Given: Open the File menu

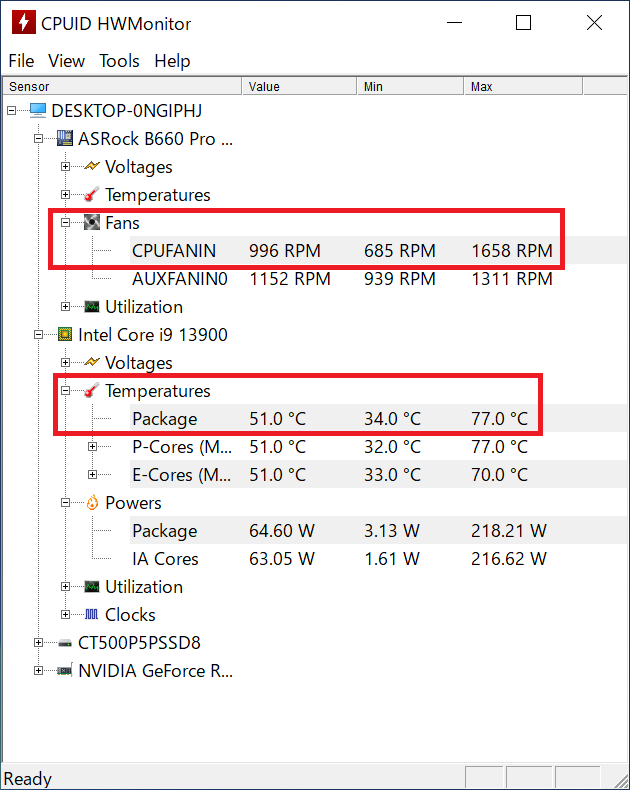Looking at the screenshot, I should click(x=21, y=61).
